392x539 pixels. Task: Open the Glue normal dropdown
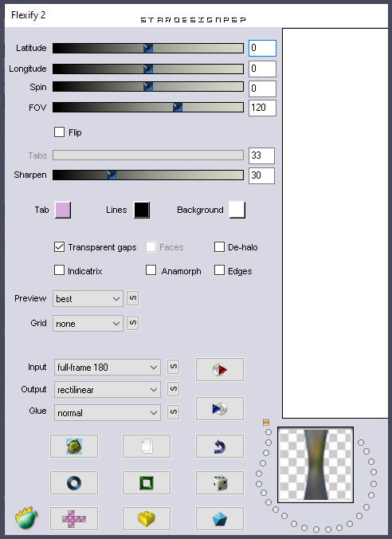coord(108,412)
